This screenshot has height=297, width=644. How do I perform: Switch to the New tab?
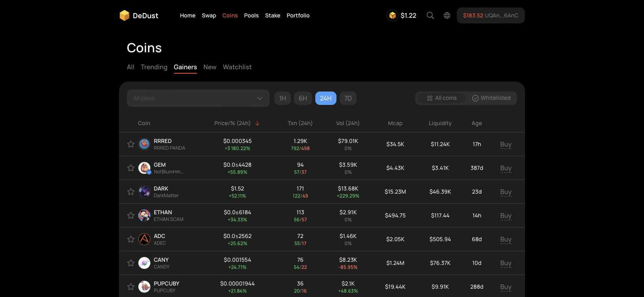pyautogui.click(x=210, y=67)
